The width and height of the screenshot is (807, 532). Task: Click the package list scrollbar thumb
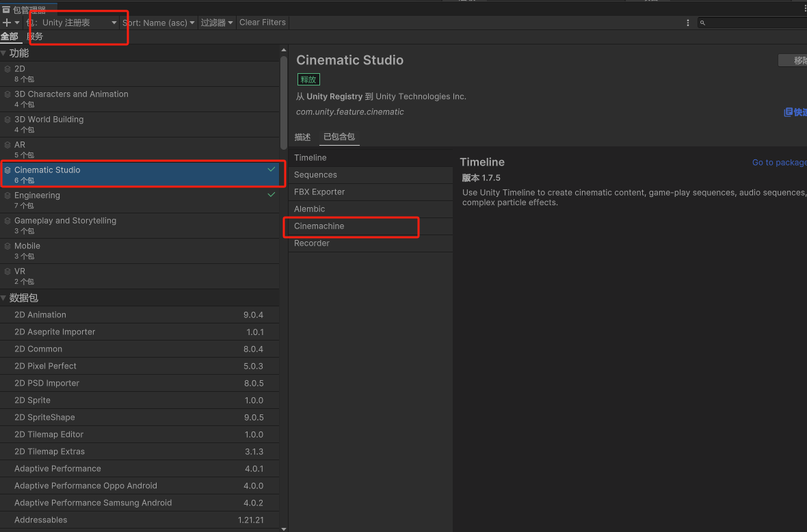click(284, 103)
